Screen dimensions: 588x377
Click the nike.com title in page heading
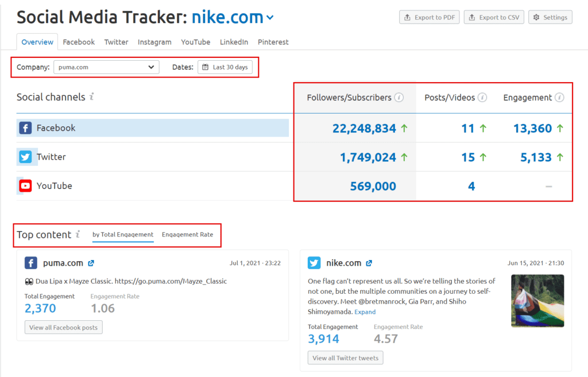(227, 17)
